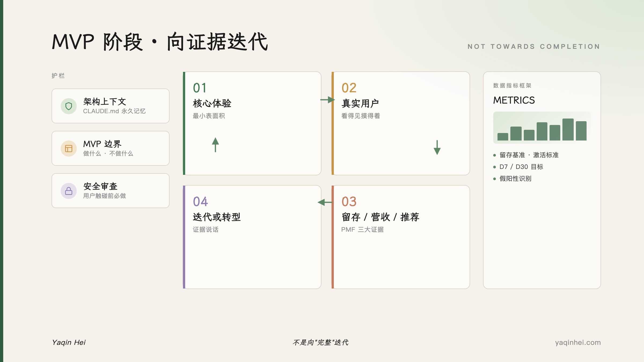The image size is (644, 362).
Task: Click the slide title MVP 阶段 · 向证据迭代
Action: click(x=160, y=42)
